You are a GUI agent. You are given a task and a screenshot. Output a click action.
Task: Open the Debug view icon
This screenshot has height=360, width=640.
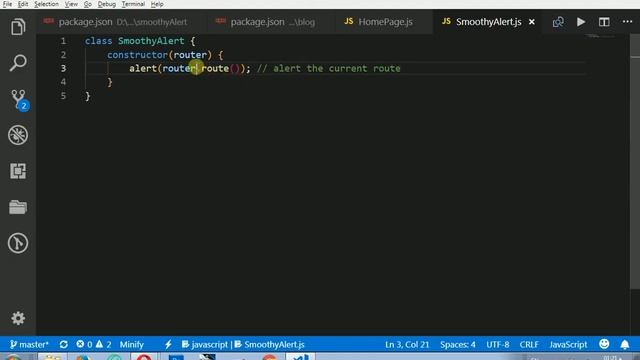(x=18, y=135)
